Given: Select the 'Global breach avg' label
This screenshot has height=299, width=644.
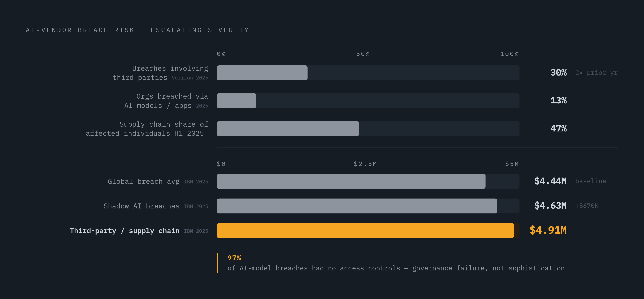Looking at the screenshot, I should tap(144, 181).
